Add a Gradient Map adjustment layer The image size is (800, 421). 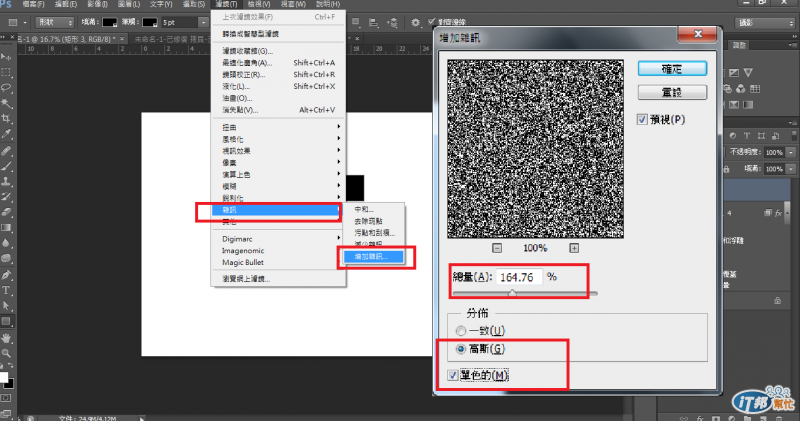coord(748,105)
